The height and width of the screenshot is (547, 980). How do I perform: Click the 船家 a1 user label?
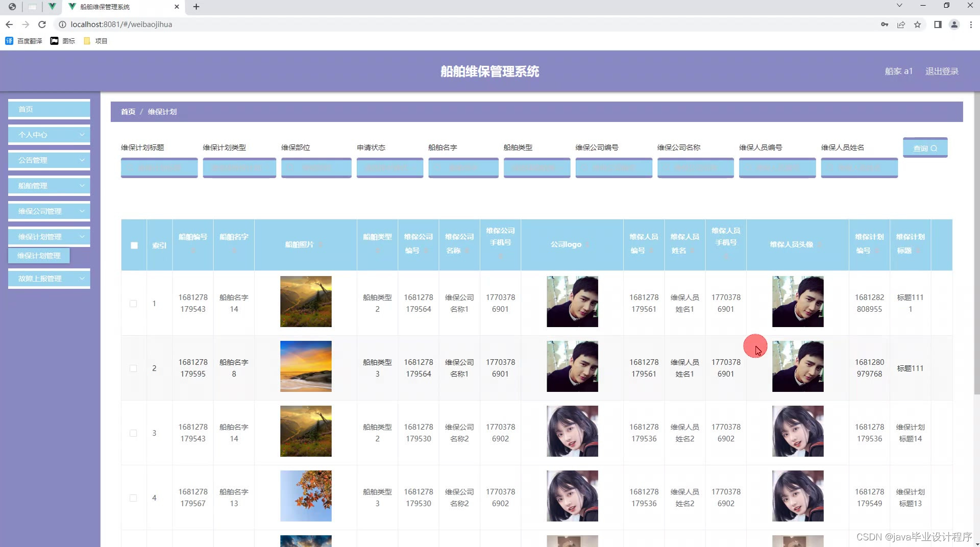click(898, 71)
